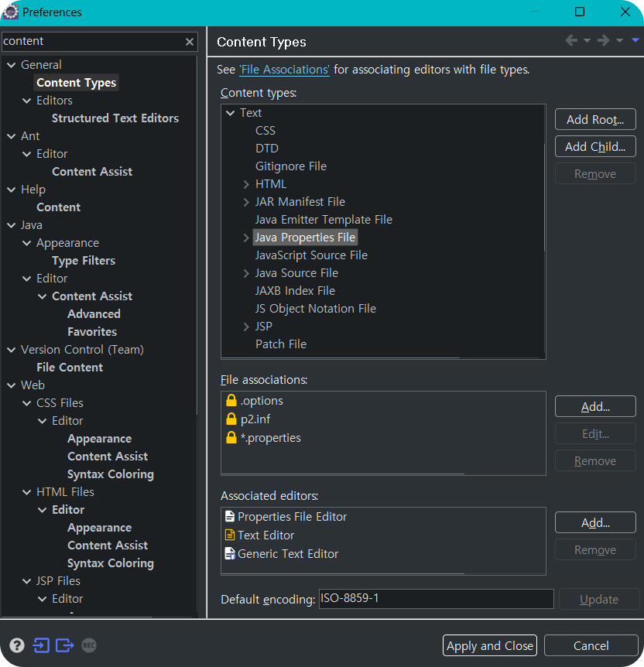The image size is (644, 667).
Task: Select DTD content type
Action: 266,149
